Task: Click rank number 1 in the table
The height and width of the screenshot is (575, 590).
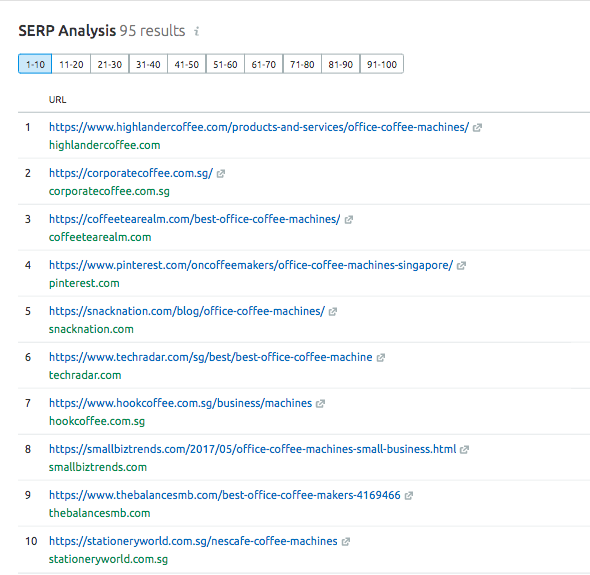Action: point(28,128)
